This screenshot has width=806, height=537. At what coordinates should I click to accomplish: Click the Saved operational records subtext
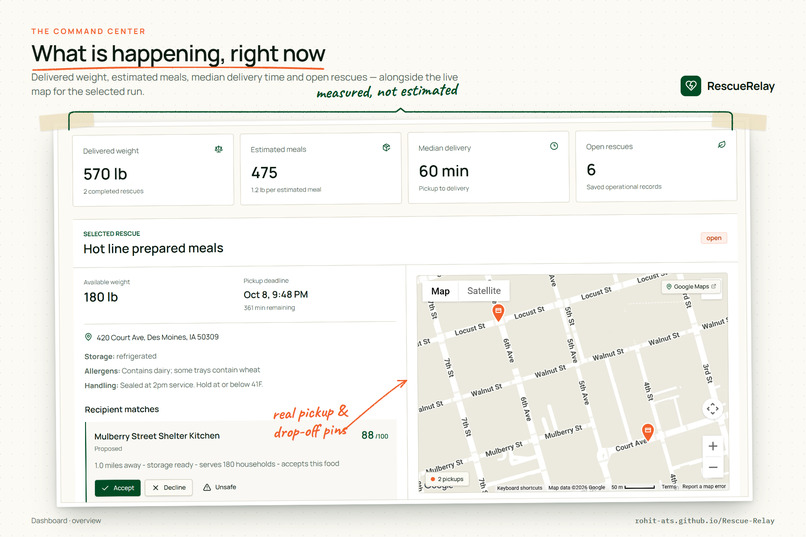point(624,187)
